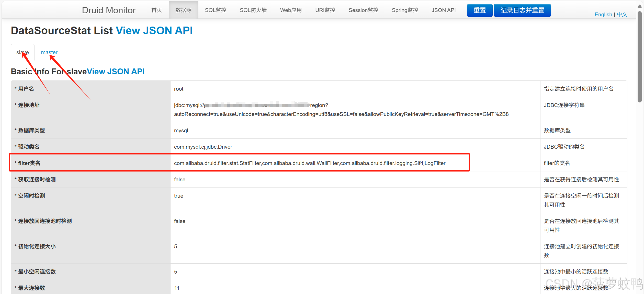The image size is (644, 294).
Task: Open JSON API menu item
Action: 443,10
